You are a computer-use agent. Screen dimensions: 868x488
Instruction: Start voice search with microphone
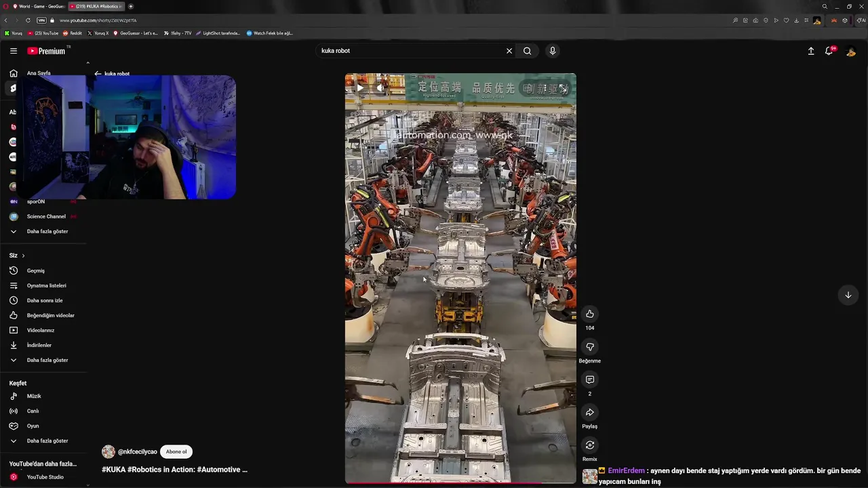click(x=553, y=51)
